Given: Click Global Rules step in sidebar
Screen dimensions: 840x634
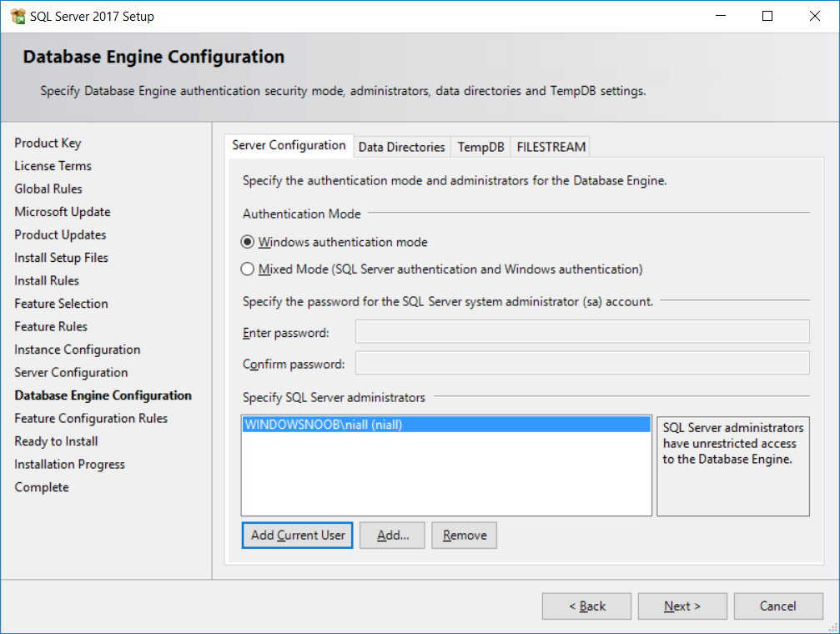Looking at the screenshot, I should point(48,189).
